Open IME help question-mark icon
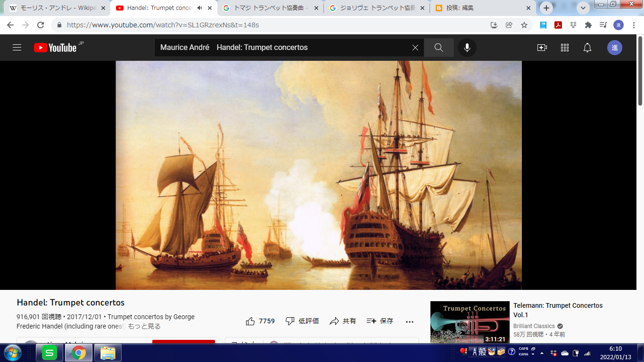This screenshot has width=644, height=362. coord(511,352)
